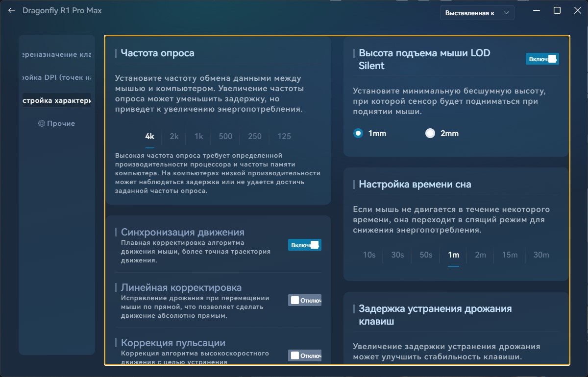Screen dimensions: 588x377
Task: Click the Частота опроса heading
Action: click(158, 53)
